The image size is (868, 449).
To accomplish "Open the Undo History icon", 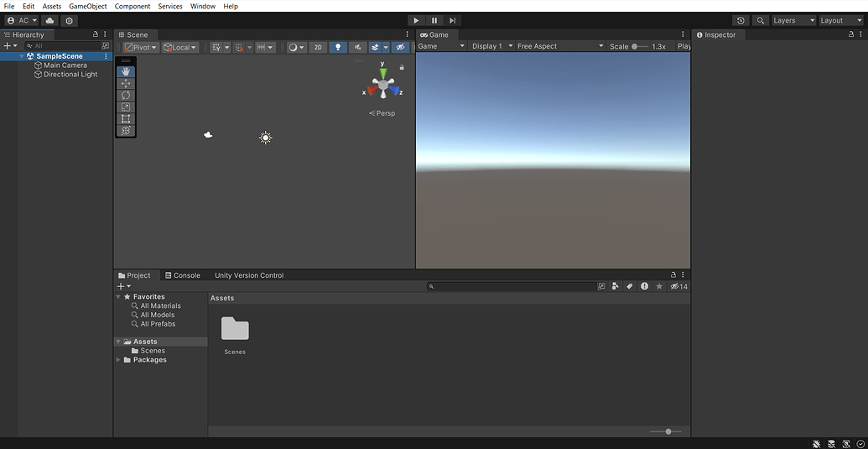I will (x=741, y=20).
